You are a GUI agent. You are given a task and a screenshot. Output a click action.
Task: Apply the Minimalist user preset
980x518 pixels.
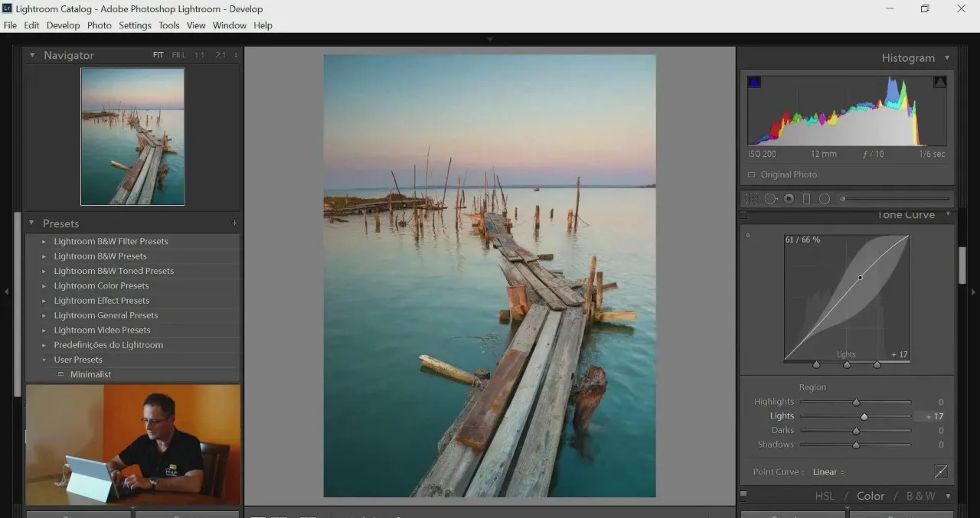(90, 374)
